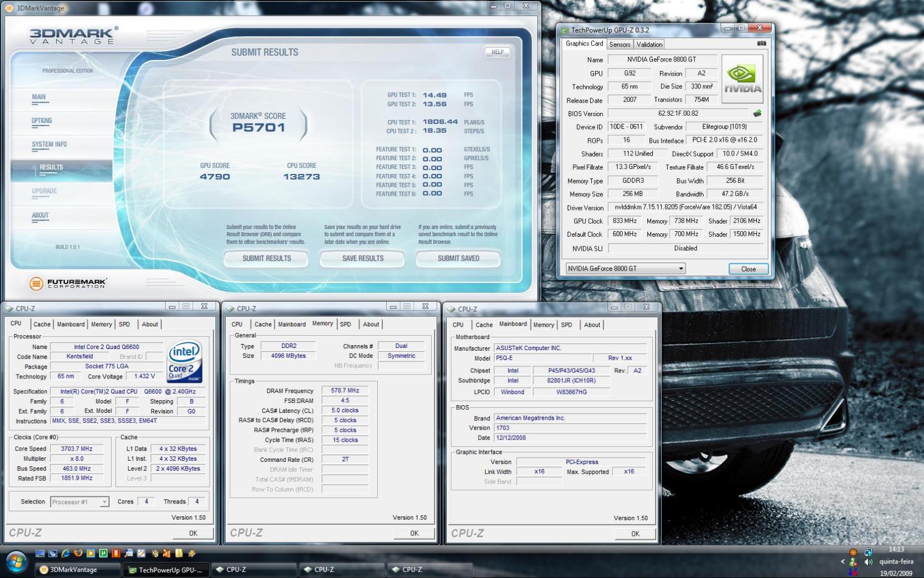The height and width of the screenshot is (578, 924).
Task: Click the Futuremark Corporation logo
Action: (x=68, y=283)
